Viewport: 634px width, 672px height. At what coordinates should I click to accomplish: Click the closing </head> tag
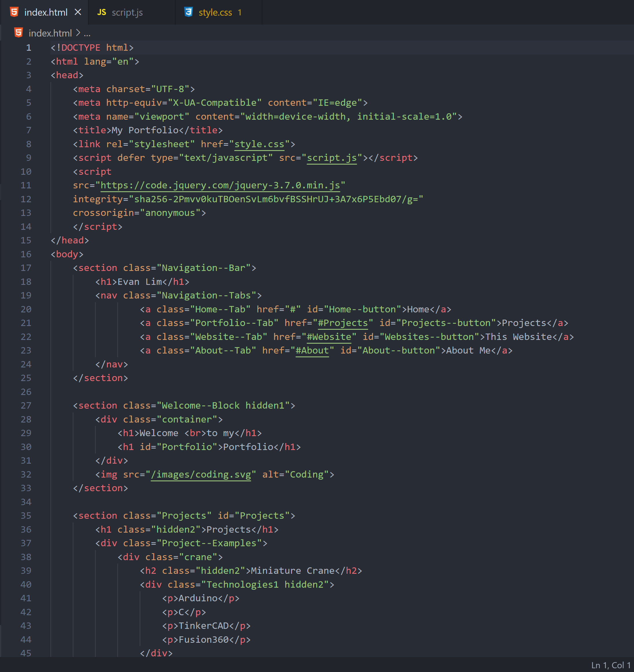click(x=70, y=241)
